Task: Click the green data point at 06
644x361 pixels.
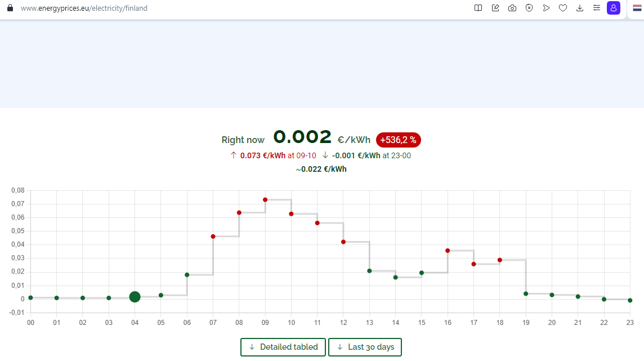Action: [187, 275]
